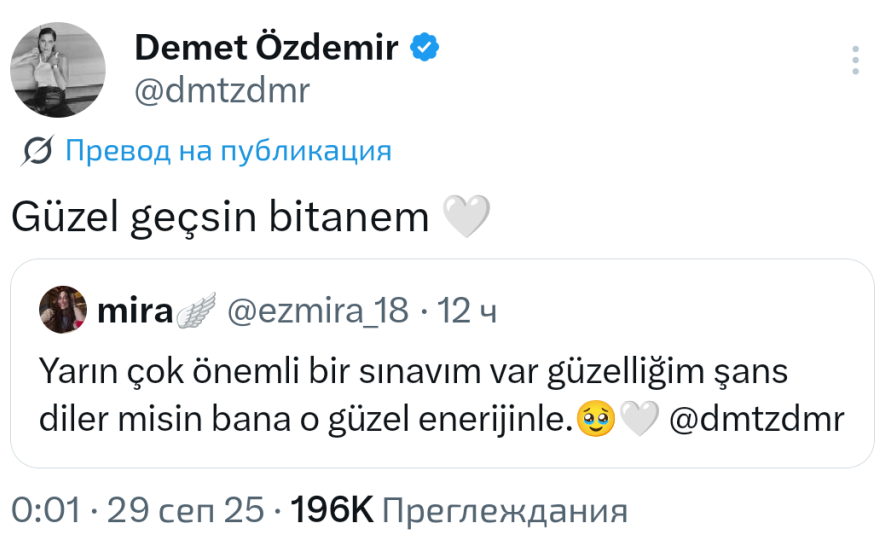Click the 196K views count

330,511
